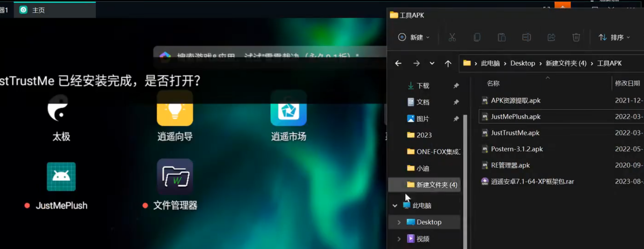The height and width of the screenshot is (249, 644).
Task: Sort by the 名称 column header
Action: 493,83
